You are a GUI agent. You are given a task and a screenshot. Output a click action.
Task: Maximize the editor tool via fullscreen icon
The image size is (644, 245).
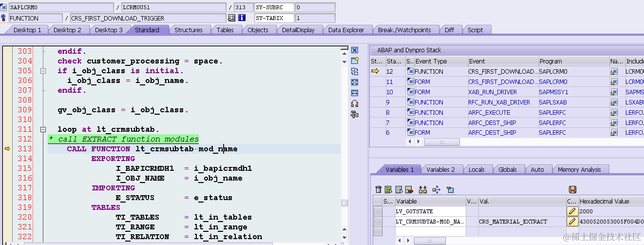(355, 82)
